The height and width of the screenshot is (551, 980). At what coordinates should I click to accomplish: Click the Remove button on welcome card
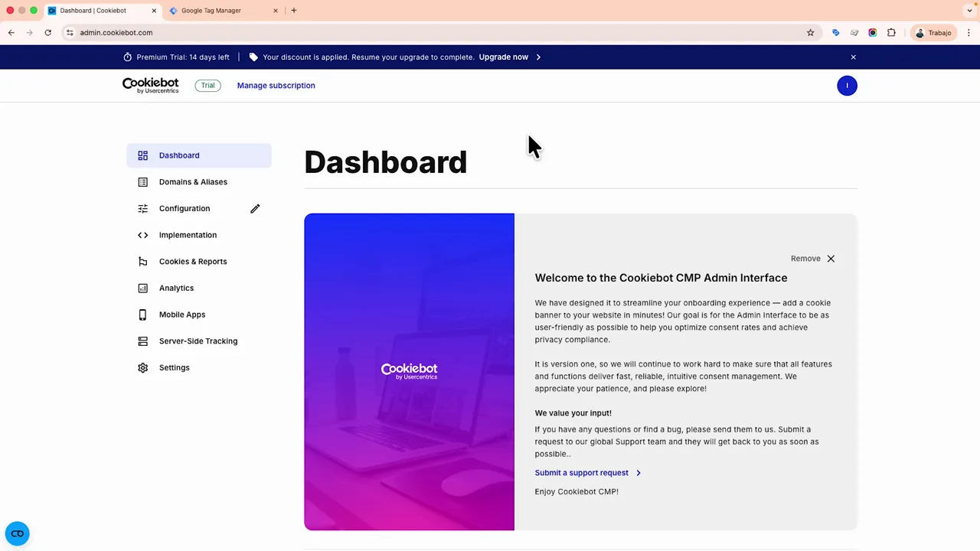tap(812, 259)
